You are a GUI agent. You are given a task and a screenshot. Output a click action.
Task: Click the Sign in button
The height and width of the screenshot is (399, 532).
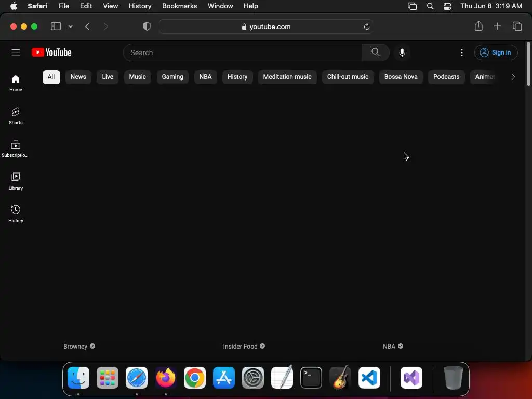pyautogui.click(x=496, y=52)
